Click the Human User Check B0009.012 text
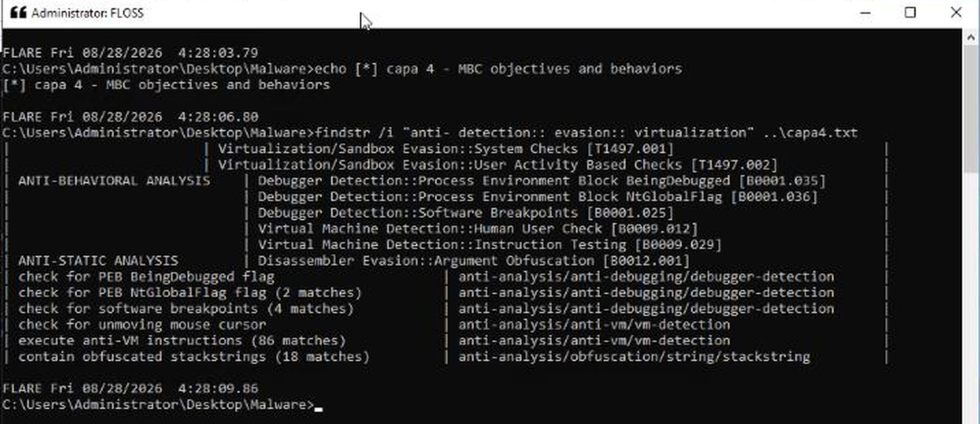Viewport: 980px width, 424px height. pos(478,229)
